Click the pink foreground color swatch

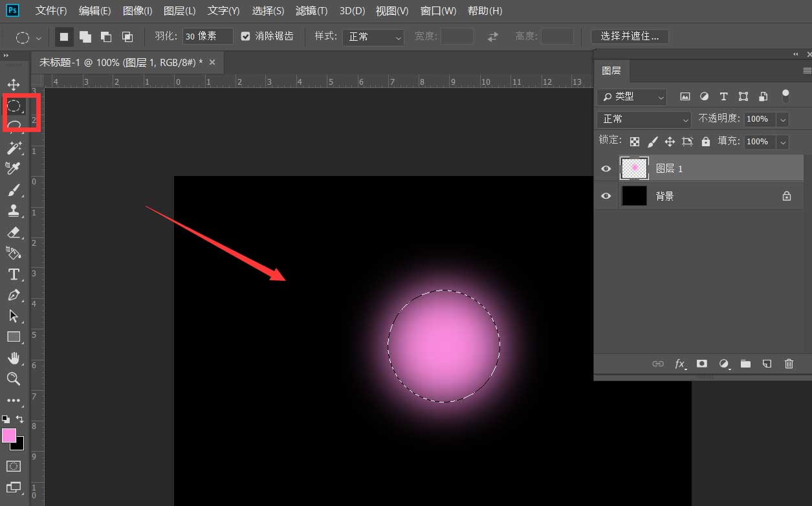tap(9, 435)
